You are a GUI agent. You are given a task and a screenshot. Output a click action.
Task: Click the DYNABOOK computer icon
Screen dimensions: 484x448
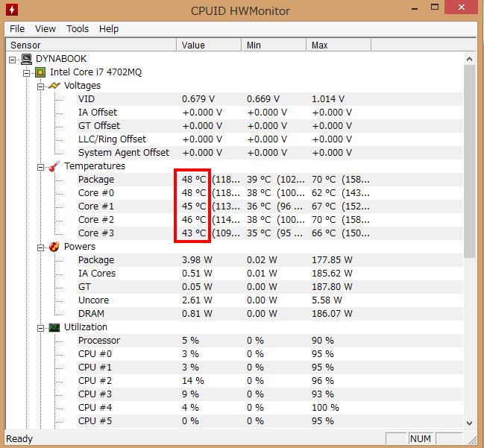tap(27, 59)
